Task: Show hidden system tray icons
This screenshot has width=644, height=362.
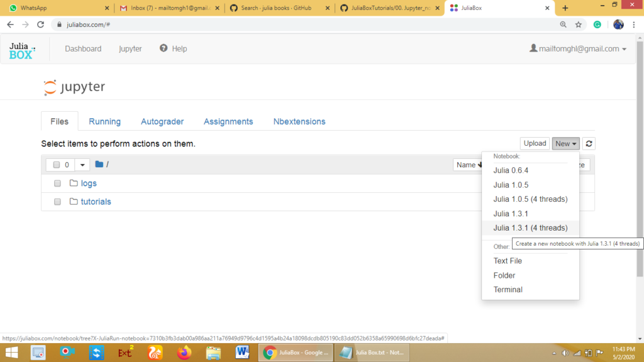Action: 554,353
